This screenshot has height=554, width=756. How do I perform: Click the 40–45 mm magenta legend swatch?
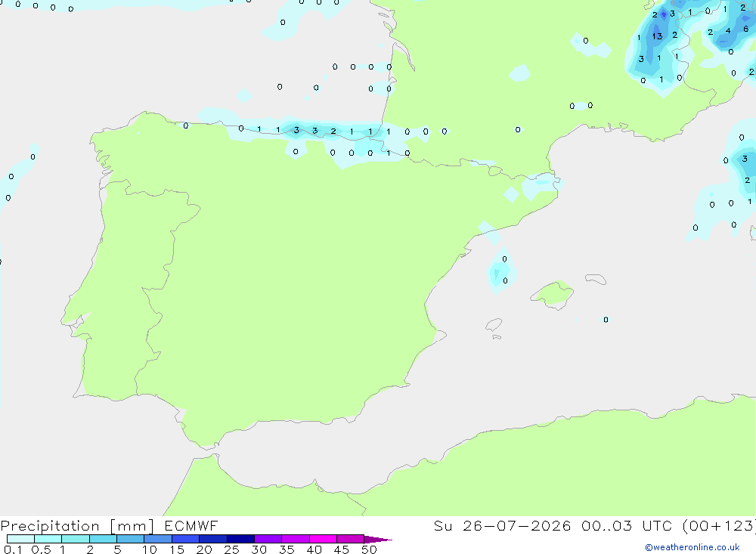point(323,539)
